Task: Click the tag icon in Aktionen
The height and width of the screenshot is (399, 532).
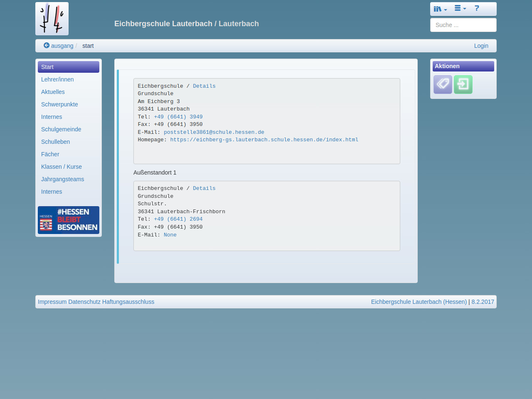Action: (x=443, y=84)
